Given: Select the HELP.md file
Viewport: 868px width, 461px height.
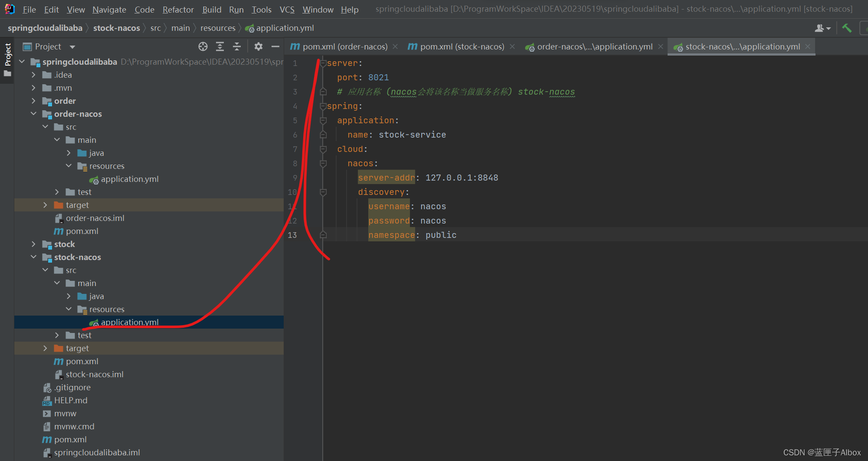Looking at the screenshot, I should tap(71, 400).
